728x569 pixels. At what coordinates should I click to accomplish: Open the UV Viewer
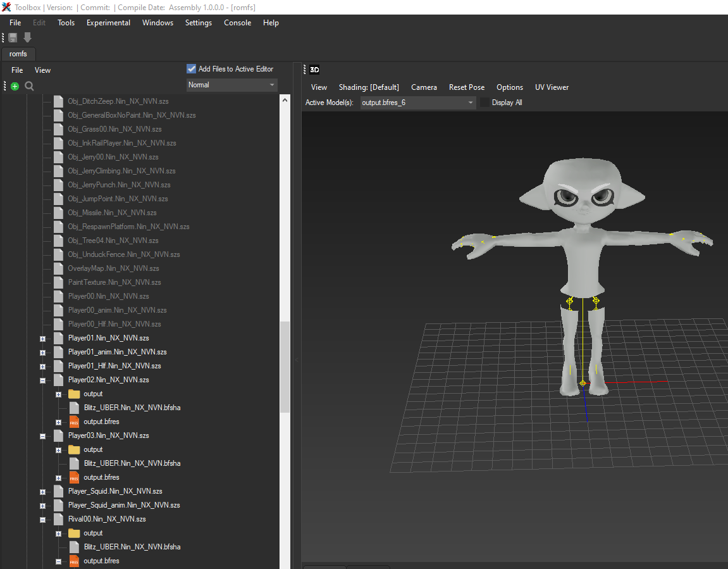[552, 87]
